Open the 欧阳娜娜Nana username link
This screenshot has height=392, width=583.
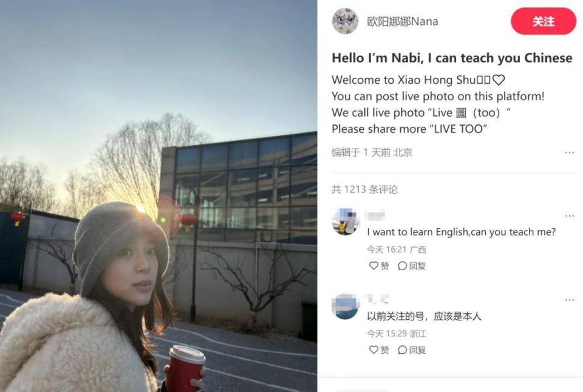tap(402, 22)
